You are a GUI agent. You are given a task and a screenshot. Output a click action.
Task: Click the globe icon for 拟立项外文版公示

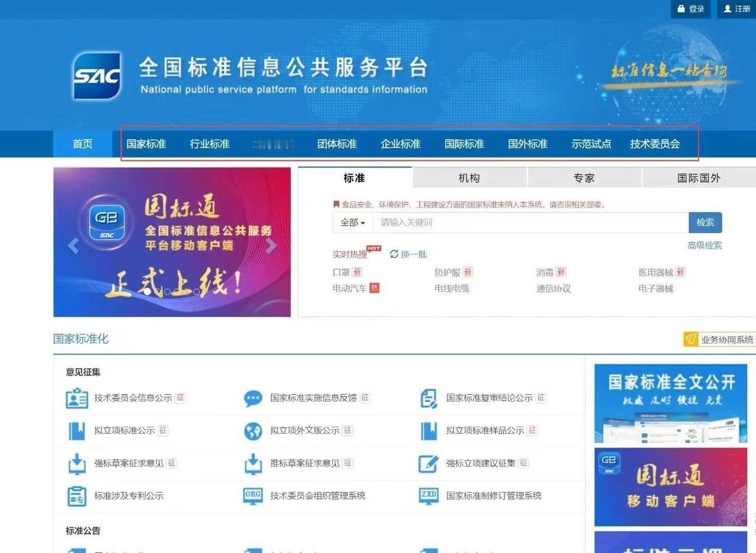pos(253,430)
